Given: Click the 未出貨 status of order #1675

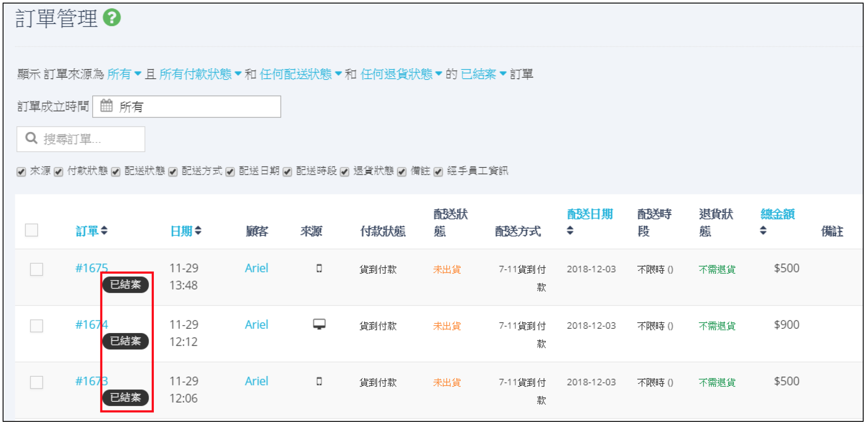Looking at the screenshot, I should coord(447,269).
